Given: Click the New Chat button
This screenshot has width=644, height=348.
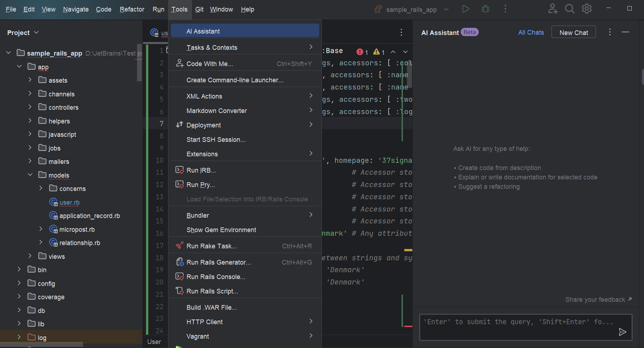Looking at the screenshot, I should point(574,32).
